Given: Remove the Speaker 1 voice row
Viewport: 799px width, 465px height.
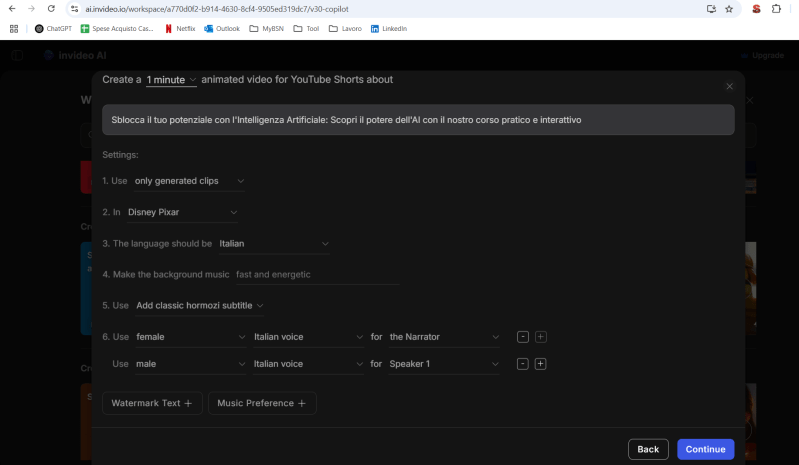Looking at the screenshot, I should click(x=522, y=363).
